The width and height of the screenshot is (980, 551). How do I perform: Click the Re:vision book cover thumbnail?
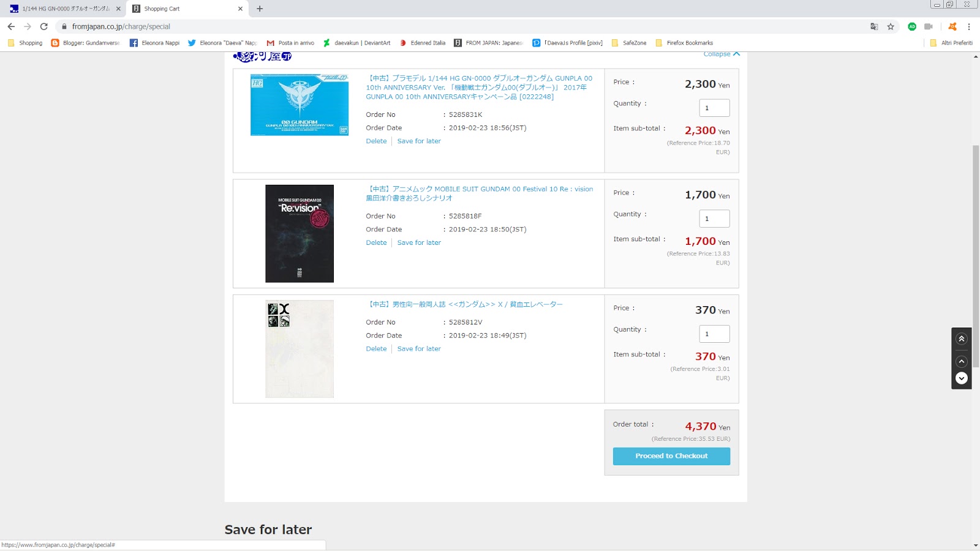300,233
